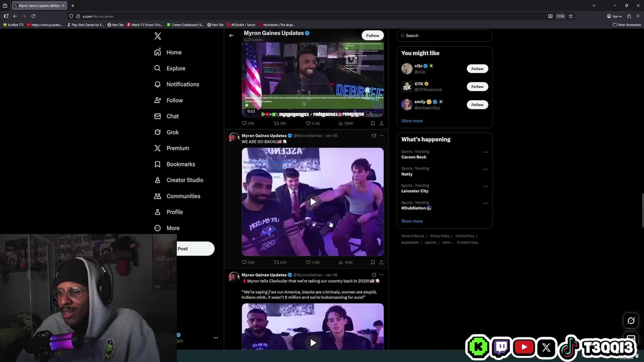The height and width of the screenshot is (362, 644).
Task: Open Firefox list all tabs chevron
Action: point(594,6)
